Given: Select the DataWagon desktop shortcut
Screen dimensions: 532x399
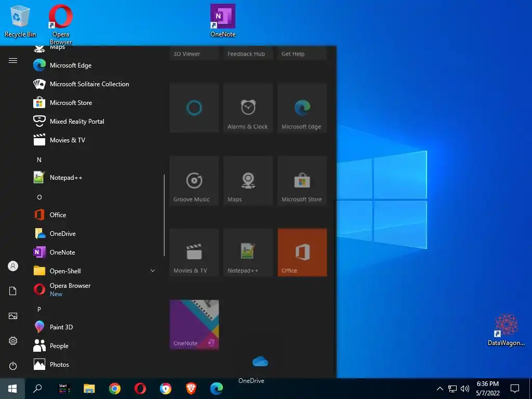Looking at the screenshot, I should (506, 329).
